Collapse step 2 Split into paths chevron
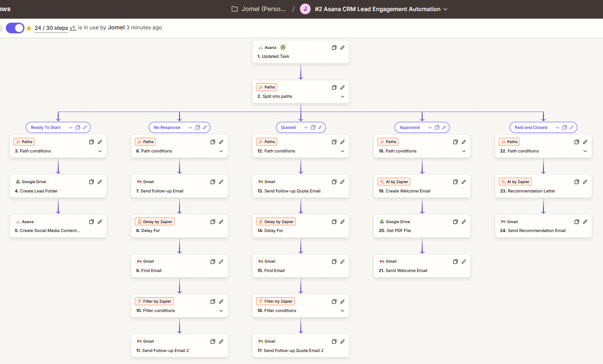Viewport: 603px width, 364px height. tap(343, 96)
